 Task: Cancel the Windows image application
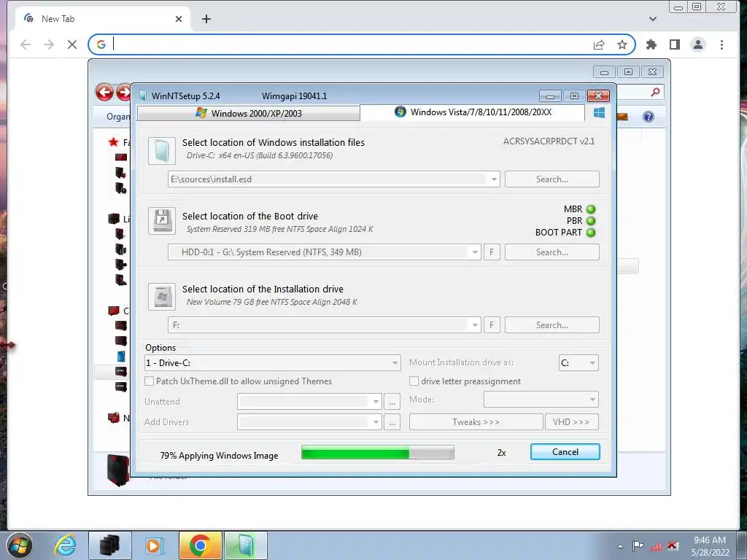pos(565,452)
